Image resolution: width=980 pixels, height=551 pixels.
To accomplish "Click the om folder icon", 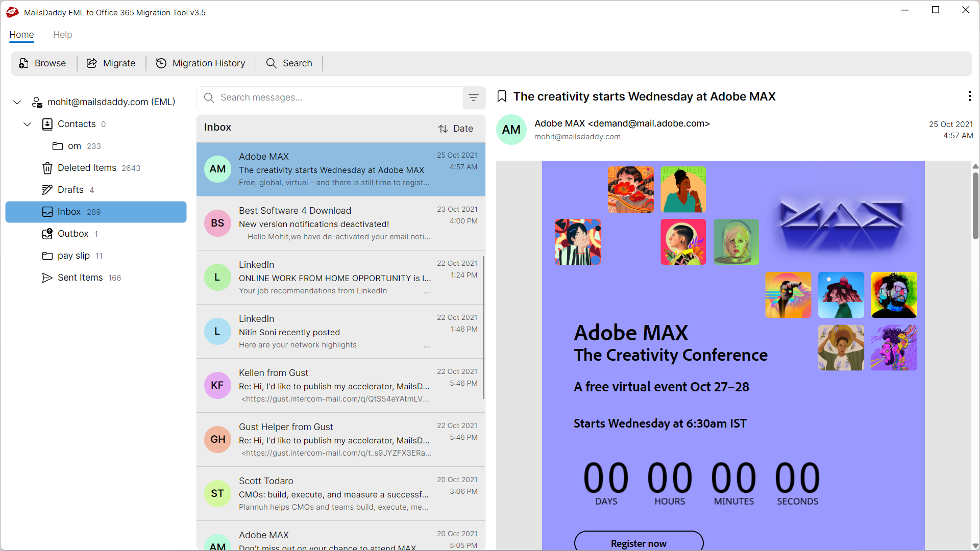I will pos(58,146).
